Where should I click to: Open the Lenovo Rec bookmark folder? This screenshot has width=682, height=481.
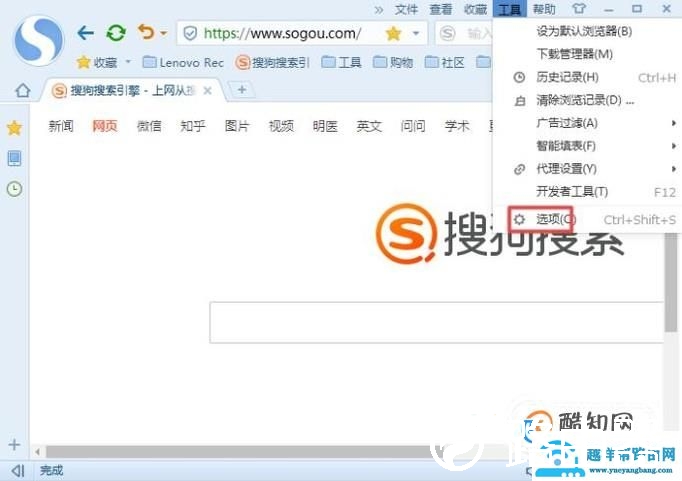point(183,63)
